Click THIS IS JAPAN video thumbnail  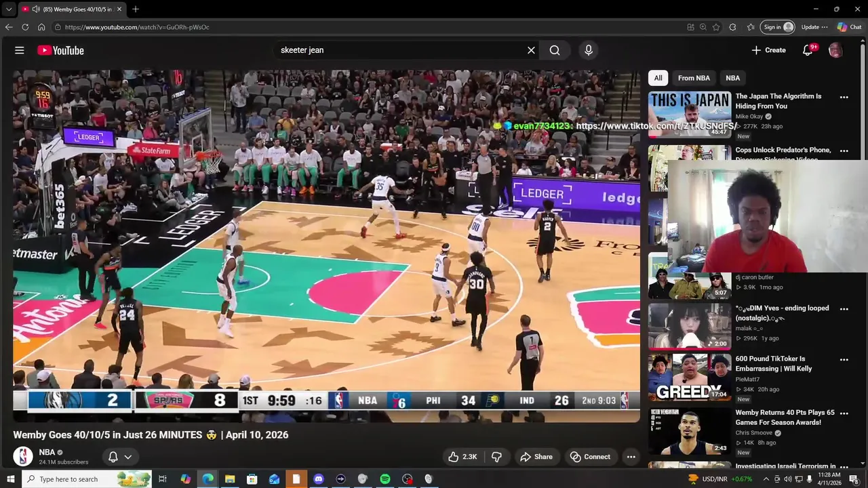690,115
